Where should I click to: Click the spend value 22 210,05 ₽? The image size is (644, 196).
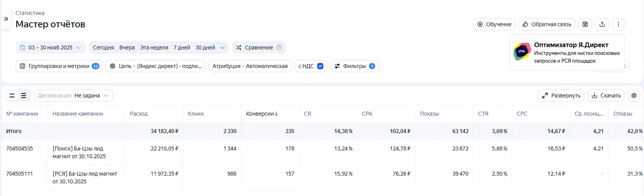coord(164,148)
